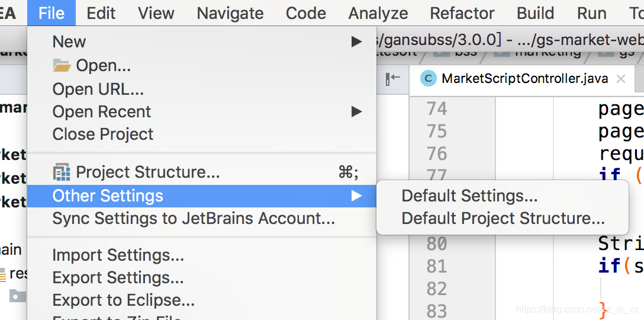Screen dimensions: 644x320
Task: Expand the Open Recent submenu arrow
Action: [356, 111]
